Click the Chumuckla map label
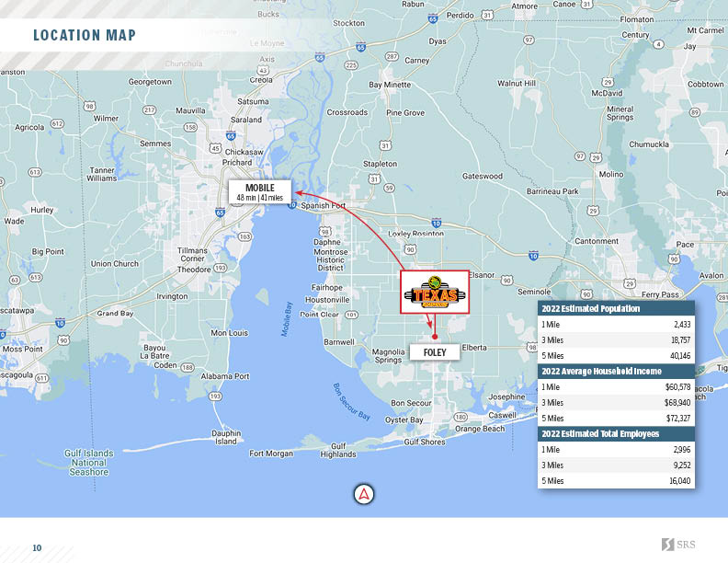Screen dimensions: 728x563 tap(649, 144)
